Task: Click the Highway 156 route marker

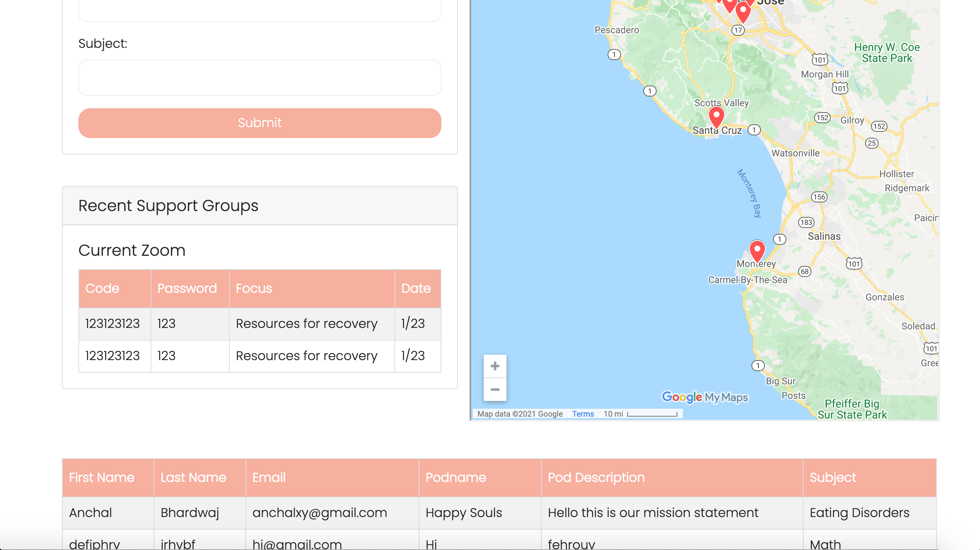Action: point(819,197)
